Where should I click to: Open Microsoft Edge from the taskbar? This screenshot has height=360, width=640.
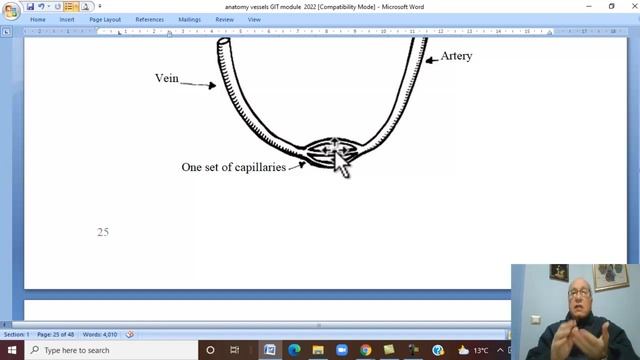coord(294,350)
